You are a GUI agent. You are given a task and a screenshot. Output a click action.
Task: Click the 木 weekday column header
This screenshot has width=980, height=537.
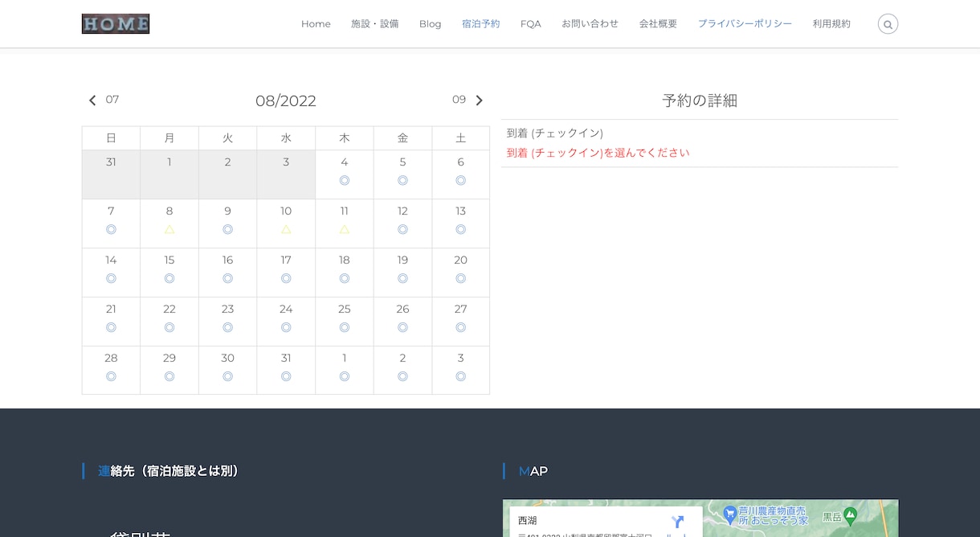point(345,138)
